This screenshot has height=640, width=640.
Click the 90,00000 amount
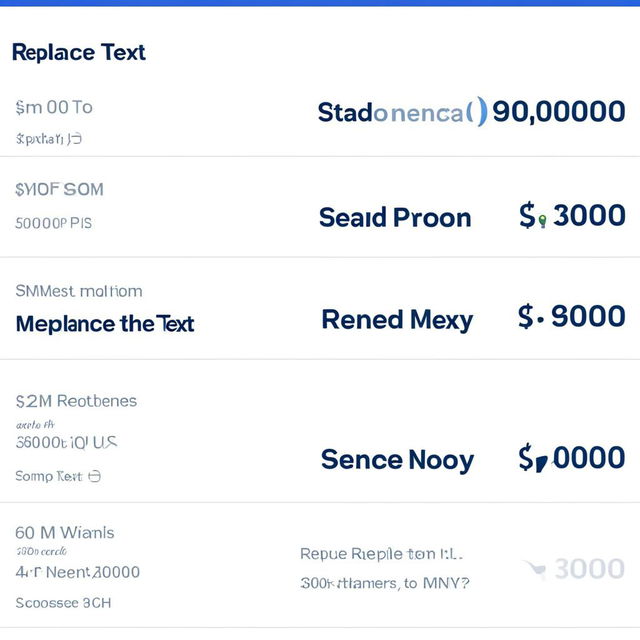tap(559, 111)
